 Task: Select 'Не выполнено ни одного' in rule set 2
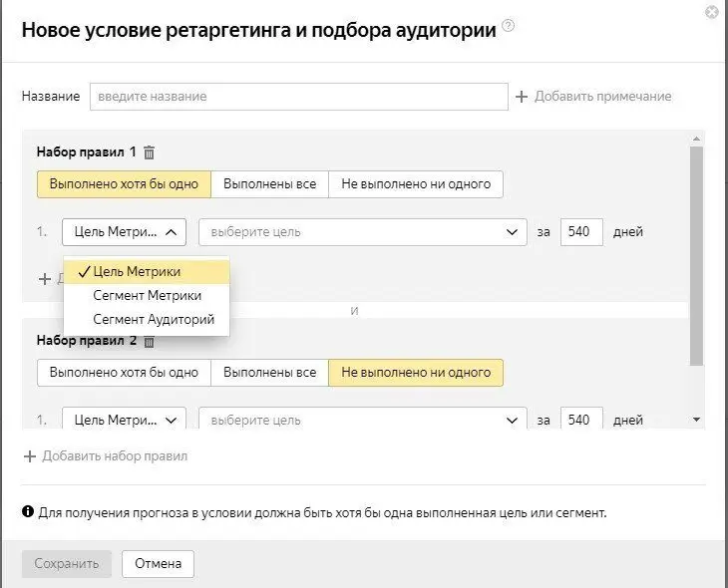point(416,373)
